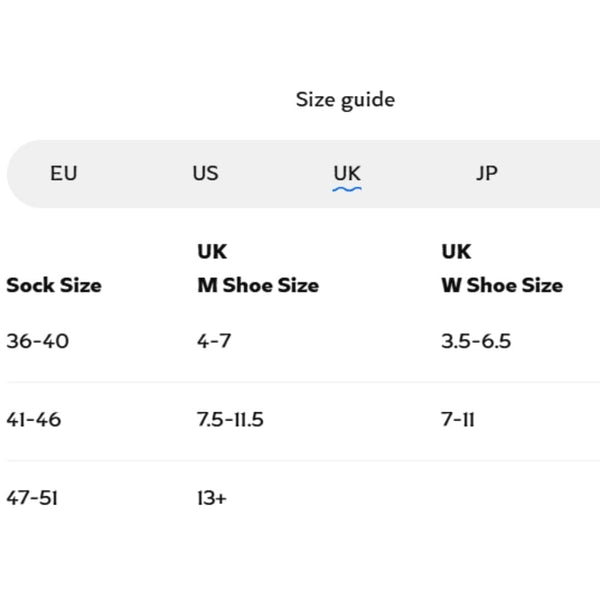Image resolution: width=600 pixels, height=600 pixels.
Task: Click the Sock Size column header
Action: 54,285
